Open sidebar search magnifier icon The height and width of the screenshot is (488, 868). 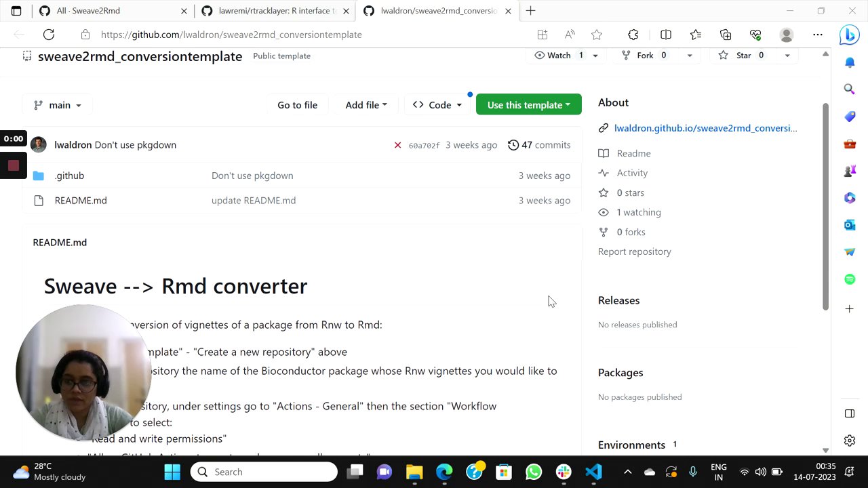pyautogui.click(x=850, y=89)
